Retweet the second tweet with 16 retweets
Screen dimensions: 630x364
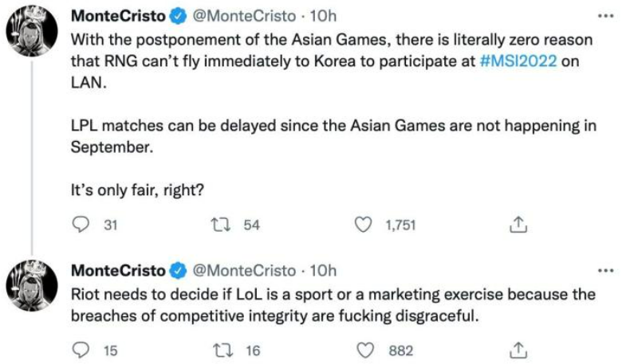[x=218, y=349]
